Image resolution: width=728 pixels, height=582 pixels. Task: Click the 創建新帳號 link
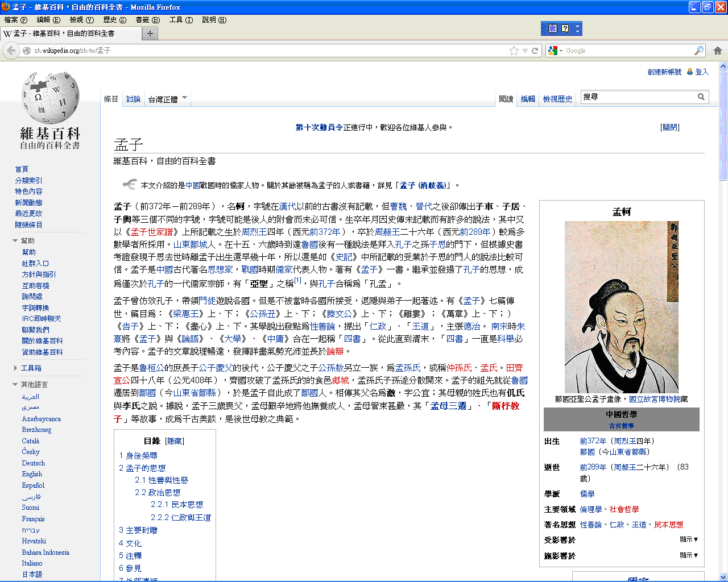coord(664,72)
